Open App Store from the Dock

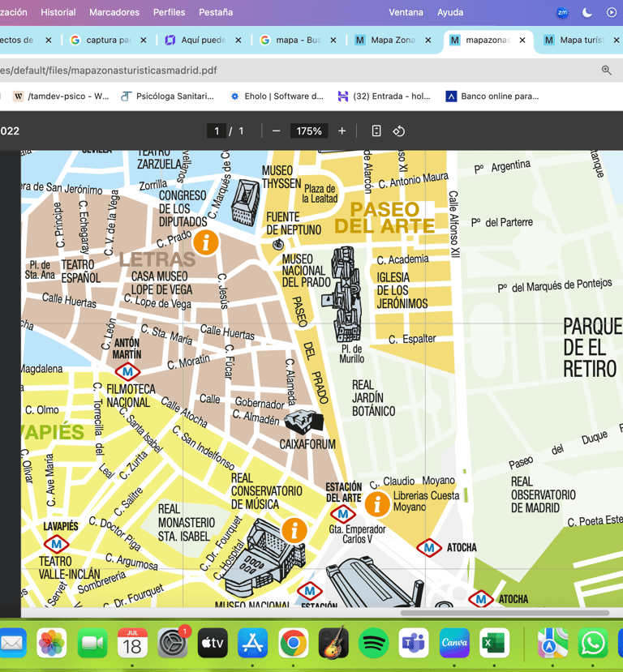tap(253, 643)
